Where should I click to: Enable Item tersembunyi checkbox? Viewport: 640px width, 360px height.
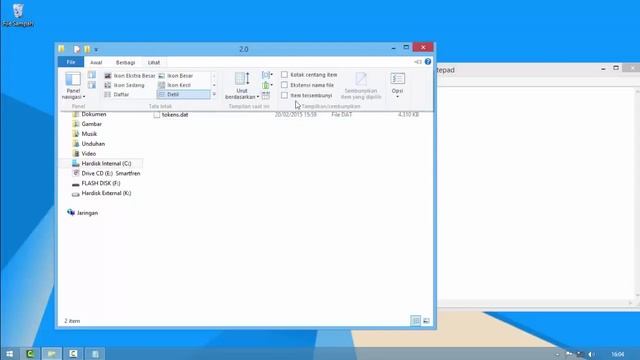tap(284, 95)
